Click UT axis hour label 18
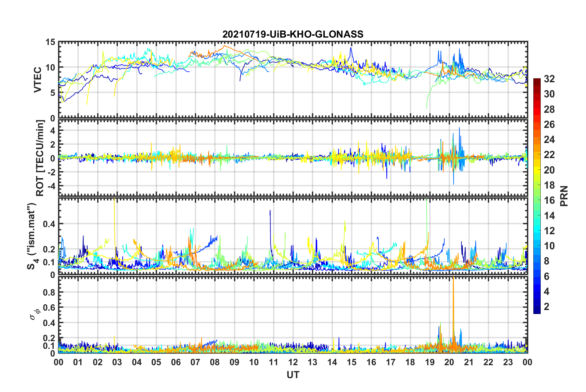Screen dimensions: 586x392 click(x=410, y=362)
